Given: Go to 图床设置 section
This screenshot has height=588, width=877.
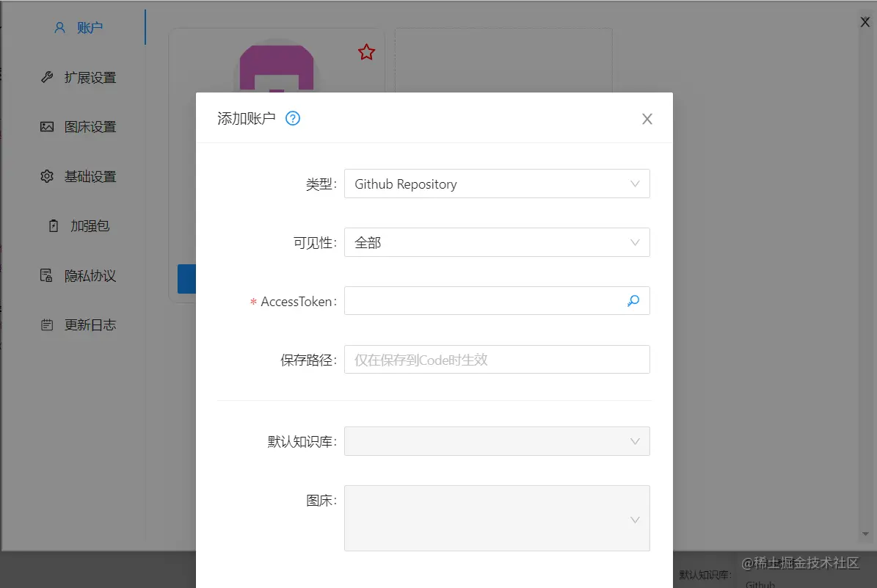Looking at the screenshot, I should click(79, 126).
